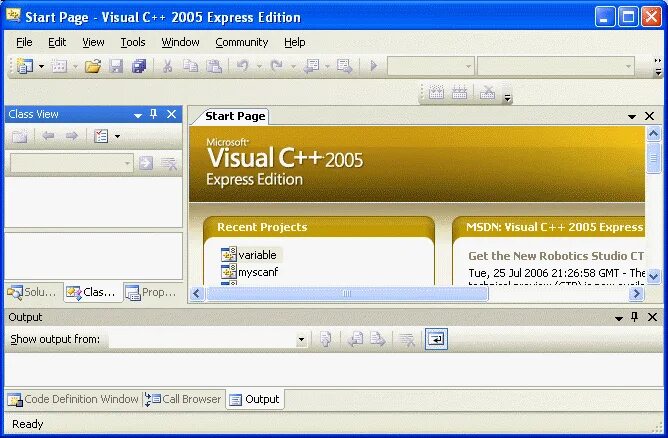Click the Add New Item toolbar icon
The height and width of the screenshot is (438, 668).
(x=59, y=66)
